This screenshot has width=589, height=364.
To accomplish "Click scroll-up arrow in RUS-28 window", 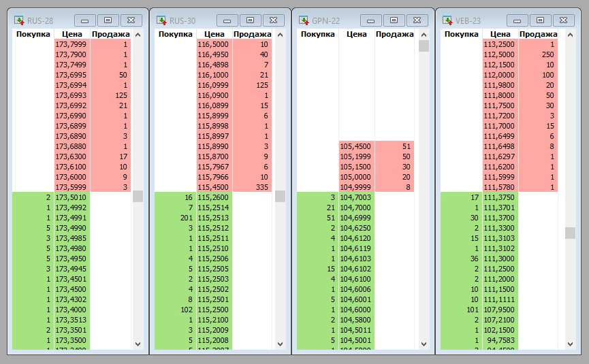I will (138, 35).
